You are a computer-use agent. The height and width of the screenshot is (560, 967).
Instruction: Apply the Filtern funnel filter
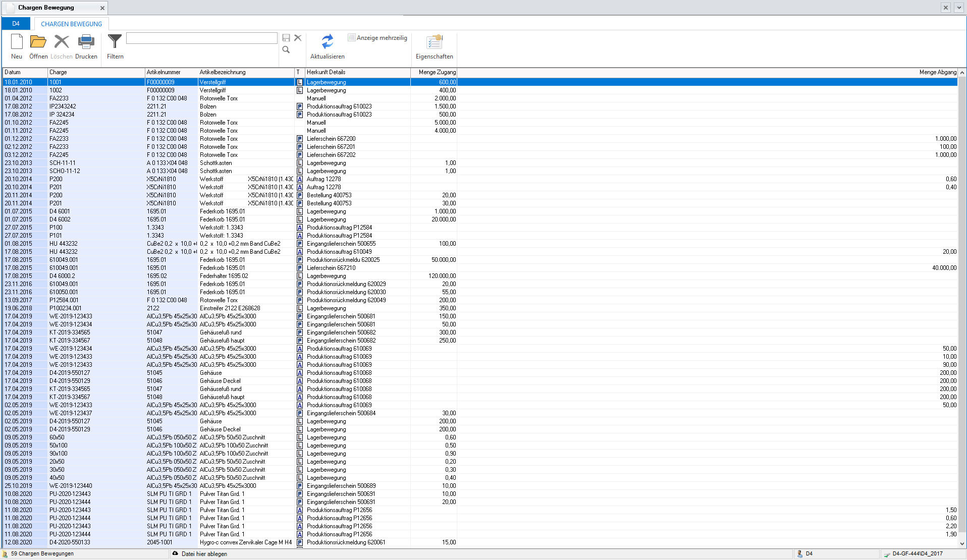coord(115,46)
